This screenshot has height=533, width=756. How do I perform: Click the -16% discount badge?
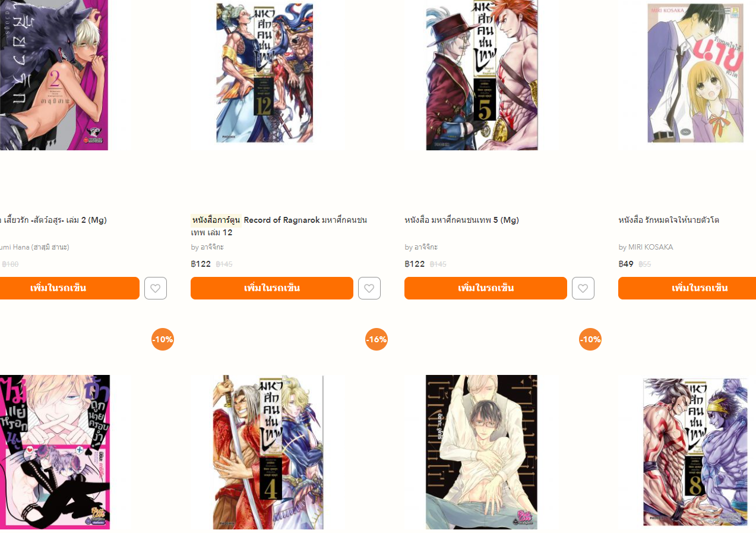377,339
